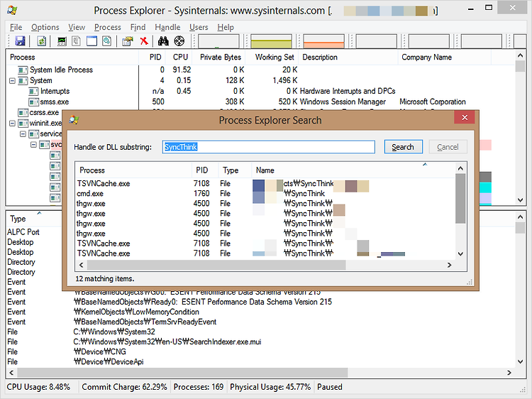
Task: Click the Search button in the dialog
Action: [x=403, y=147]
